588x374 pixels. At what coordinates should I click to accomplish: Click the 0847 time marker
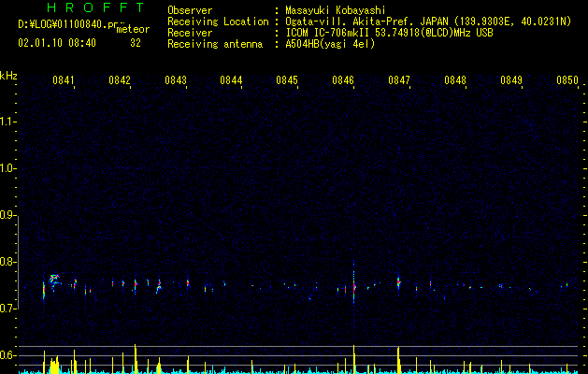(x=399, y=80)
